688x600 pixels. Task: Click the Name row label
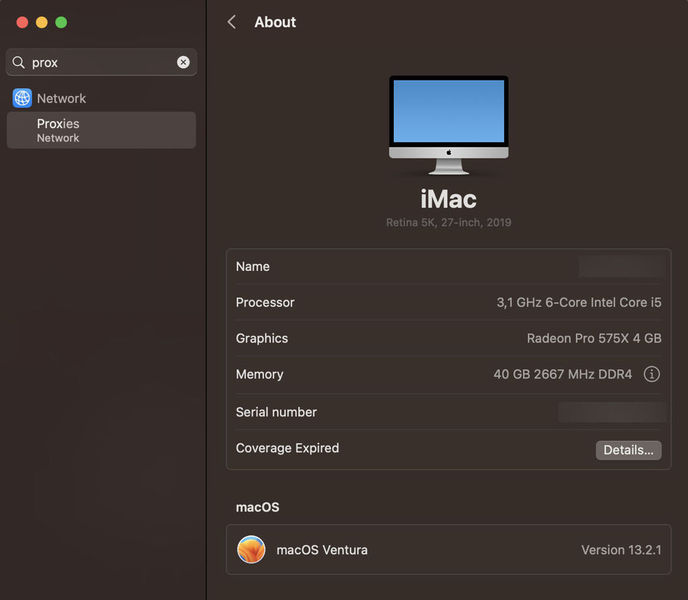[253, 266]
